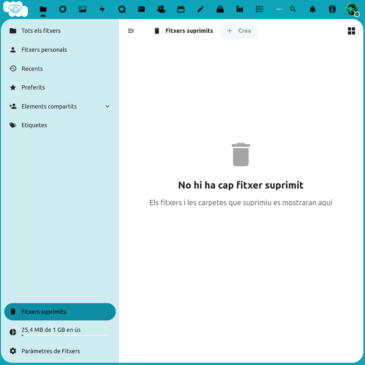Open the bar chart analytics icon

point(240,9)
